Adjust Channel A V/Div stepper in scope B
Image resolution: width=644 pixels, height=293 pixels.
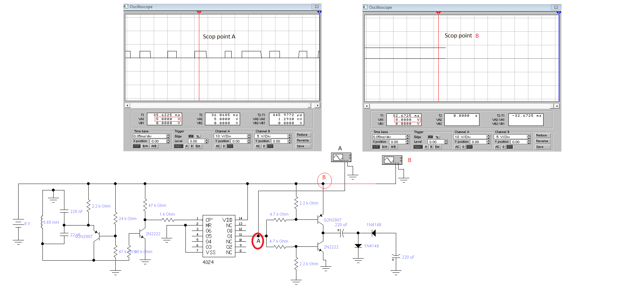coord(488,137)
